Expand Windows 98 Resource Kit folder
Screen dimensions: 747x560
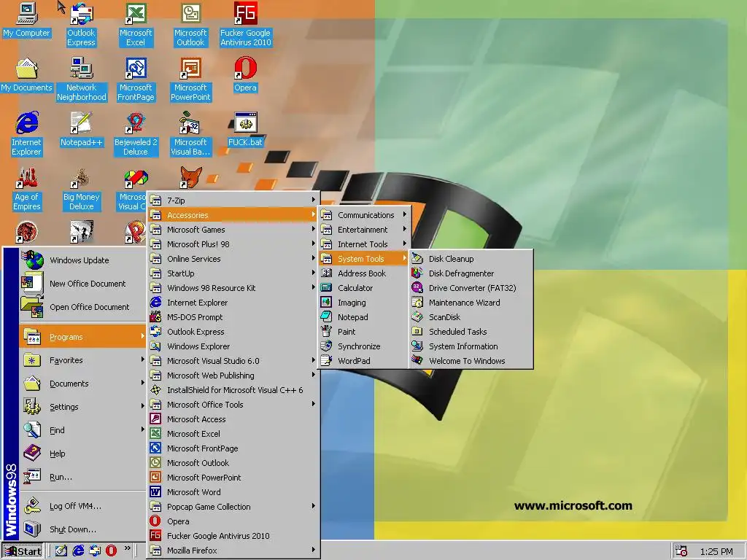tap(233, 287)
